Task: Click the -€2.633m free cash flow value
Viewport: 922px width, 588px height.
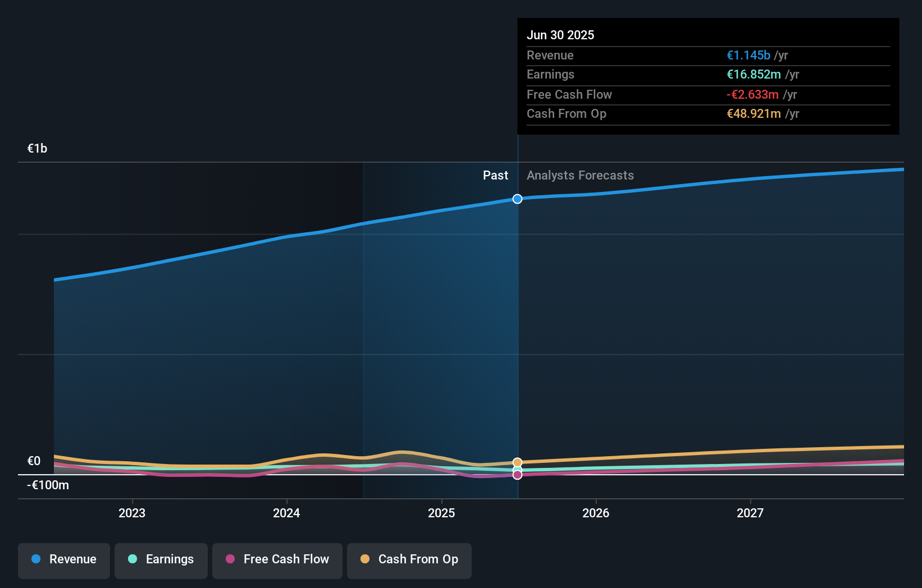Action: pyautogui.click(x=752, y=94)
